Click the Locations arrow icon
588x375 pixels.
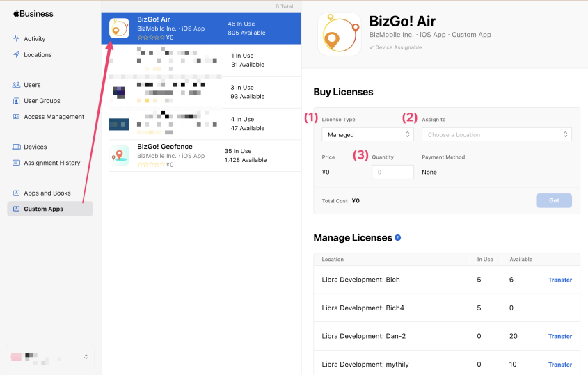pyautogui.click(x=16, y=55)
